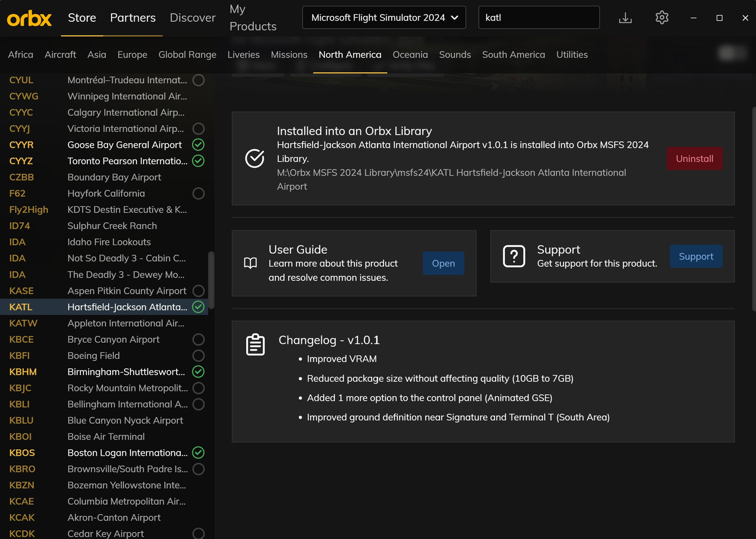Select Idaho Fire Lookouts in the list
This screenshot has height=539, width=756.
[x=103, y=242]
